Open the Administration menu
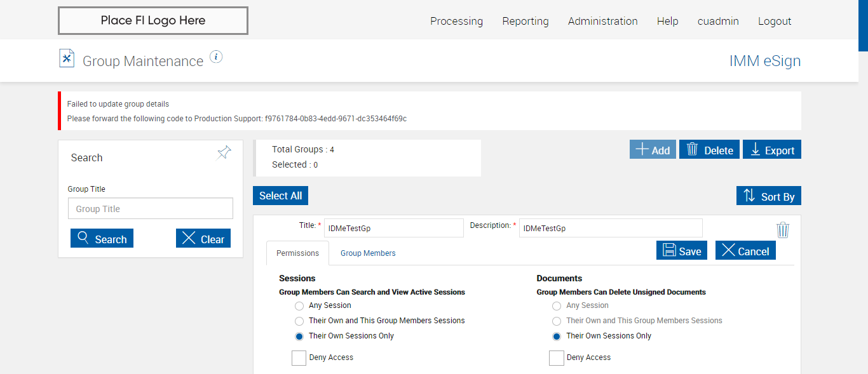Image resolution: width=868 pixels, height=374 pixels. (x=602, y=21)
